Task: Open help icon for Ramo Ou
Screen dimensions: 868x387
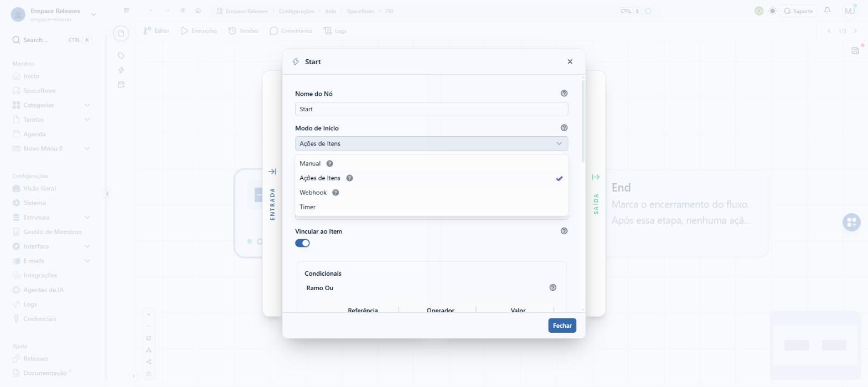Action: pos(552,287)
